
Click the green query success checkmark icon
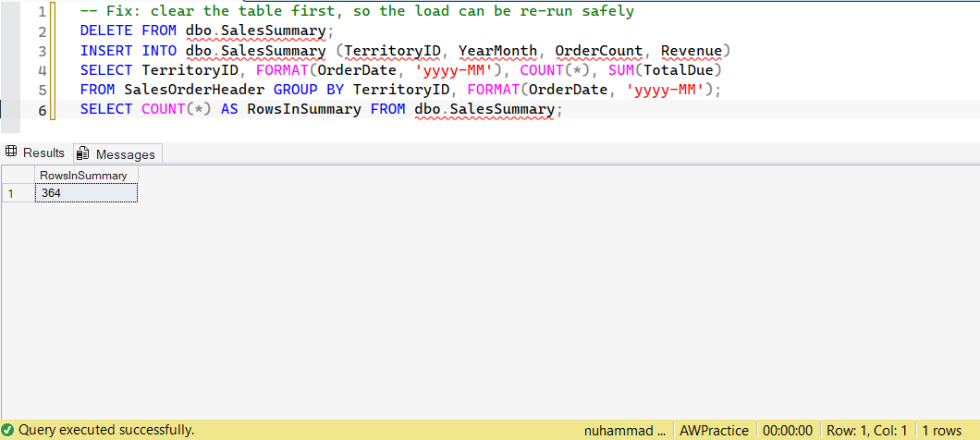tap(8, 430)
